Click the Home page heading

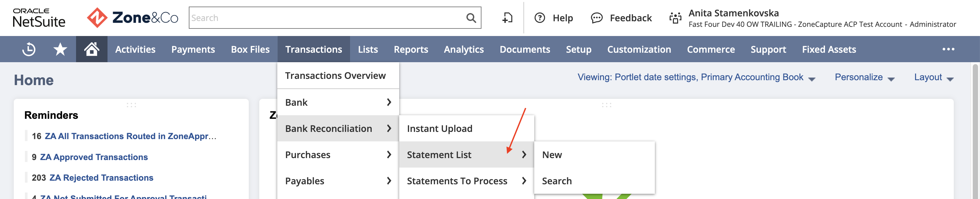(x=34, y=80)
